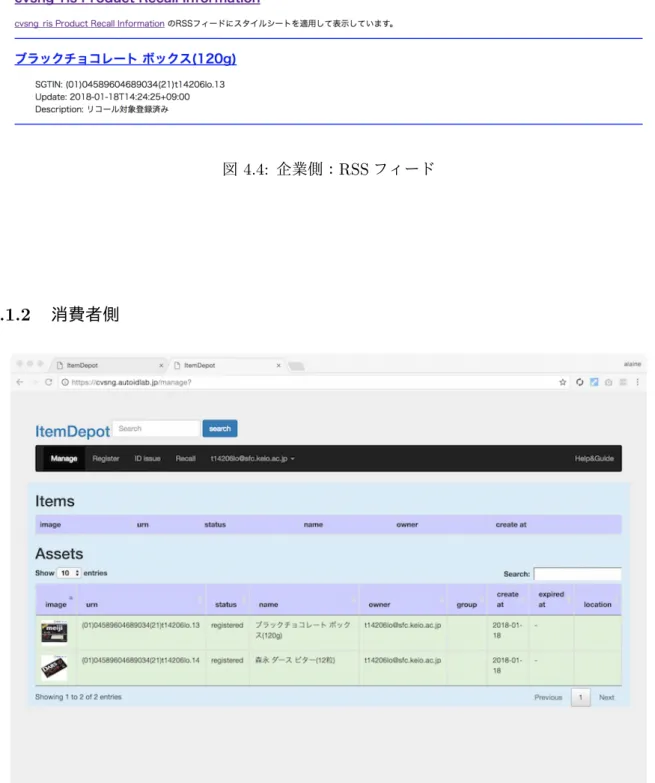
Task: Click the Assets table Search field
Action: click(578, 574)
